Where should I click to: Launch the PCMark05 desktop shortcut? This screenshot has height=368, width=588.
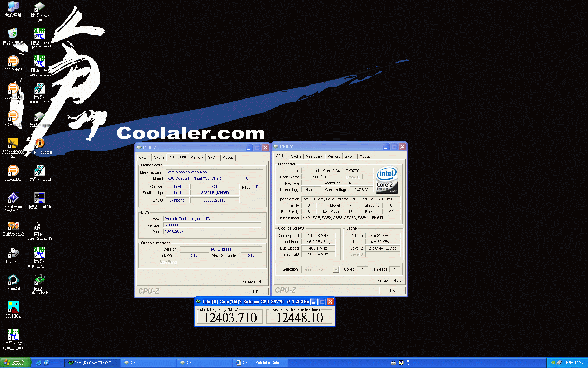pyautogui.click(x=13, y=173)
